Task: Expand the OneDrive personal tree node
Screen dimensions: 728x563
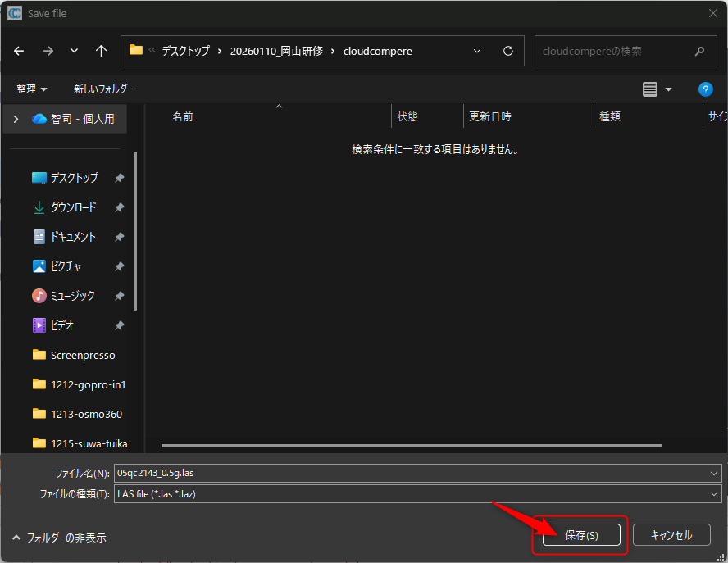Action: pyautogui.click(x=16, y=119)
